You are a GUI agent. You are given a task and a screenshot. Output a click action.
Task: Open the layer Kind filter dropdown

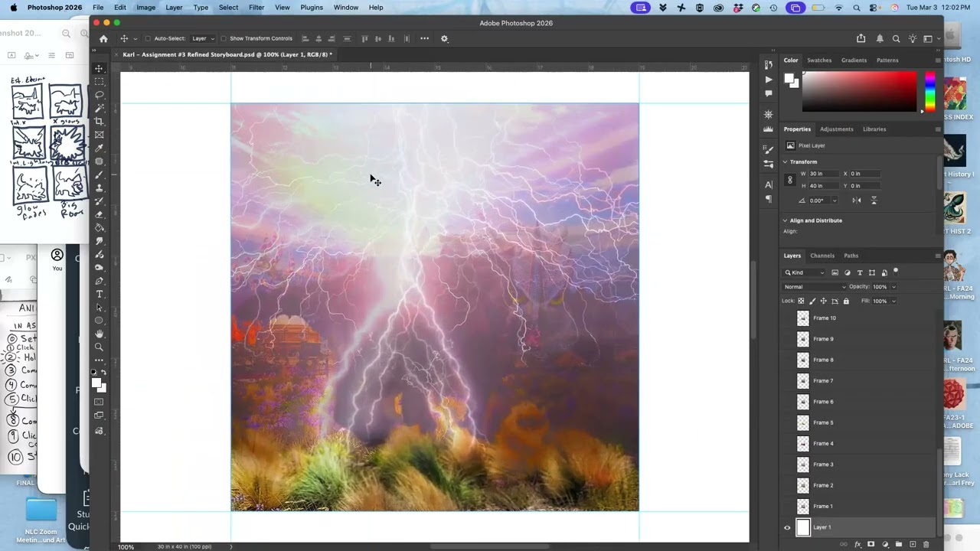point(804,272)
